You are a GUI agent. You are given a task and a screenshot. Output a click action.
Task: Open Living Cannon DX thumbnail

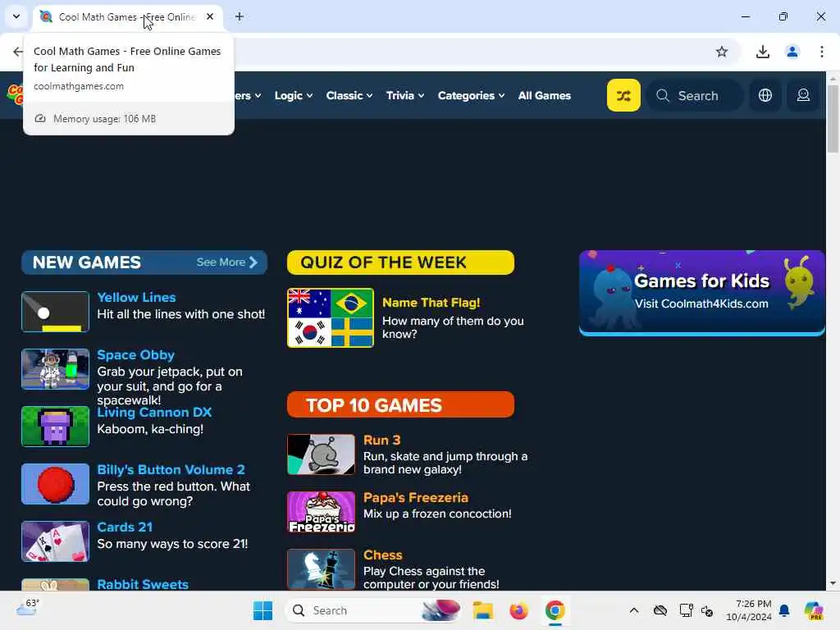[55, 427]
